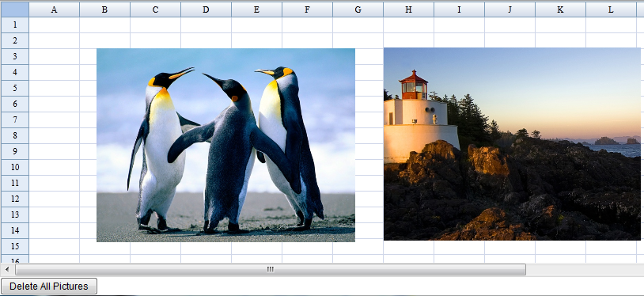Screen dimensions: 644x296
Task: Select row 9 header
Action: pyautogui.click(x=15, y=151)
